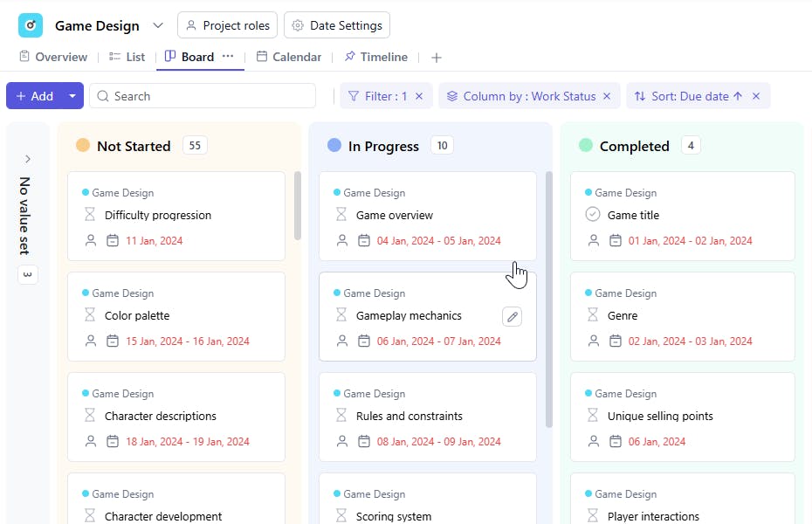Open Project roles
Image resolution: width=812 pixels, height=524 pixels.
coord(227,25)
